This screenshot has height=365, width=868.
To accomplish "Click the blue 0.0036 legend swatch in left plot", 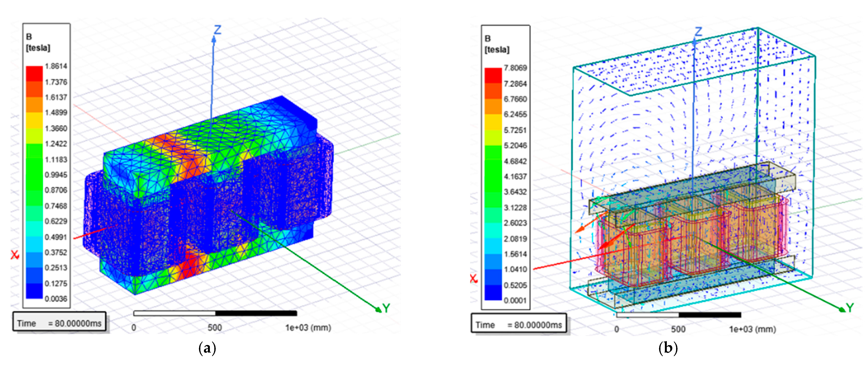I will coord(34,291).
